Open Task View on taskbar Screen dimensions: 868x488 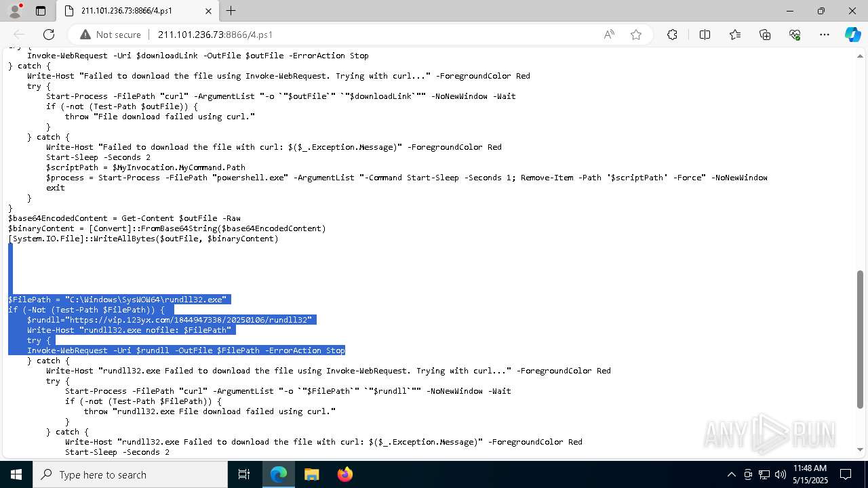244,474
